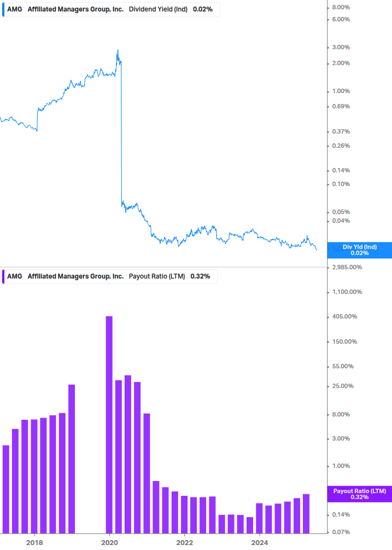Click the 6.00% yield axis label
The image size is (392, 550).
click(341, 19)
